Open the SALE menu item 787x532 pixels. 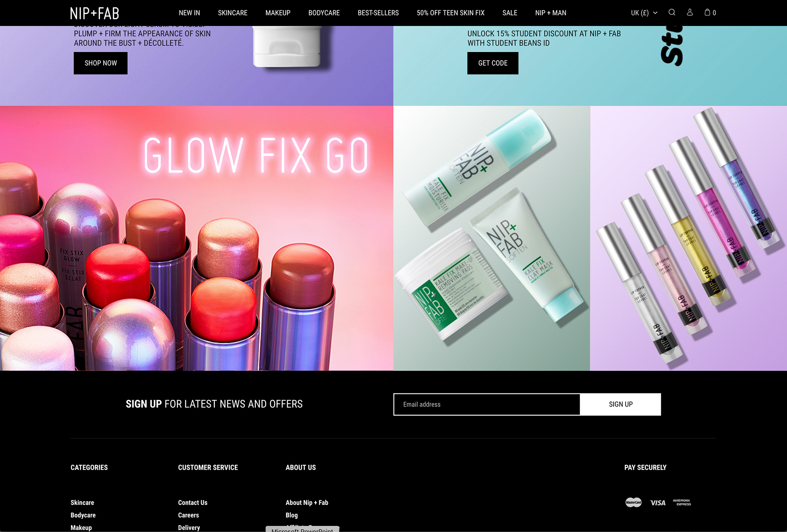click(510, 13)
